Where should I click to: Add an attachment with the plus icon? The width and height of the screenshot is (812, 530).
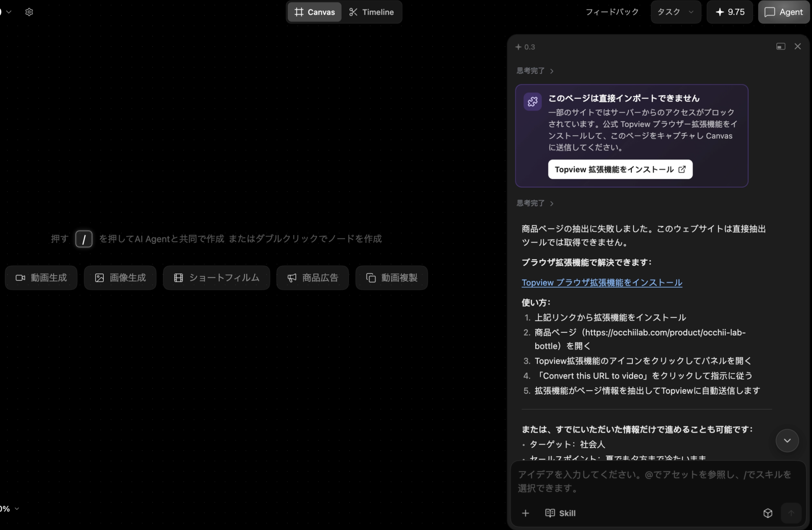tap(526, 513)
